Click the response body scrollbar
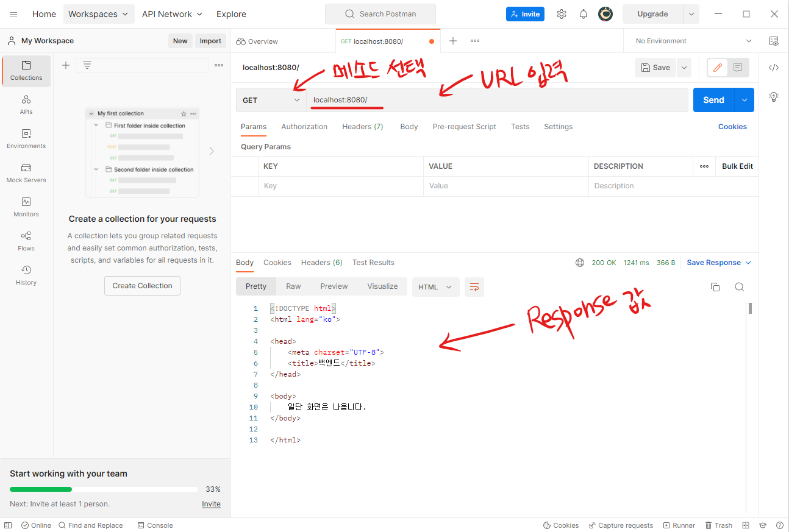The width and height of the screenshot is (789, 532). [x=750, y=308]
